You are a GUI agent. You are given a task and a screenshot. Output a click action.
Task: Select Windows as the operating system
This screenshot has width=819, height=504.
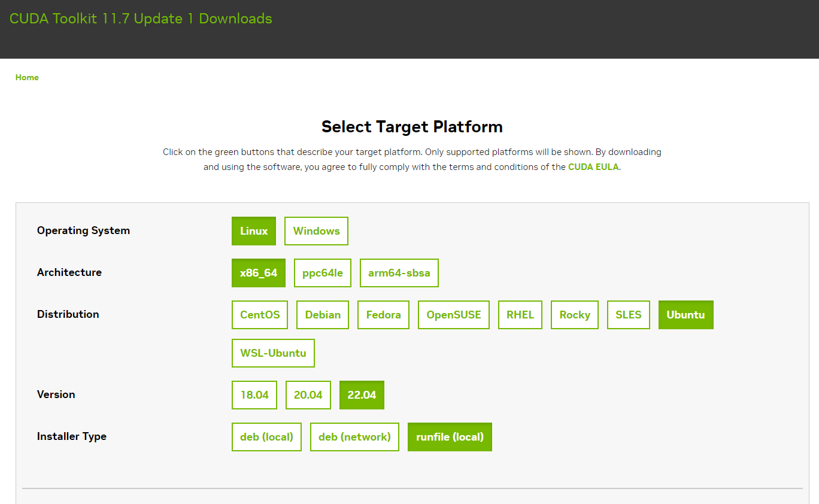point(316,231)
